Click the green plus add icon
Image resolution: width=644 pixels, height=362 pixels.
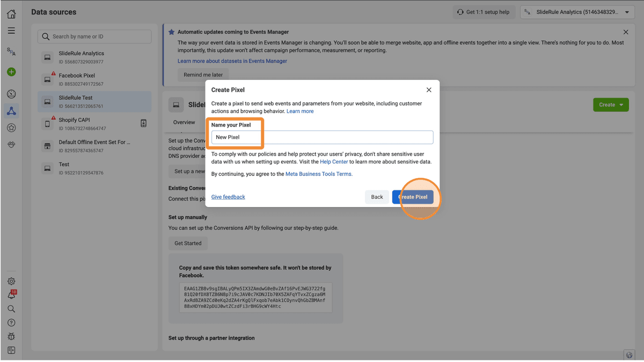pyautogui.click(x=11, y=72)
